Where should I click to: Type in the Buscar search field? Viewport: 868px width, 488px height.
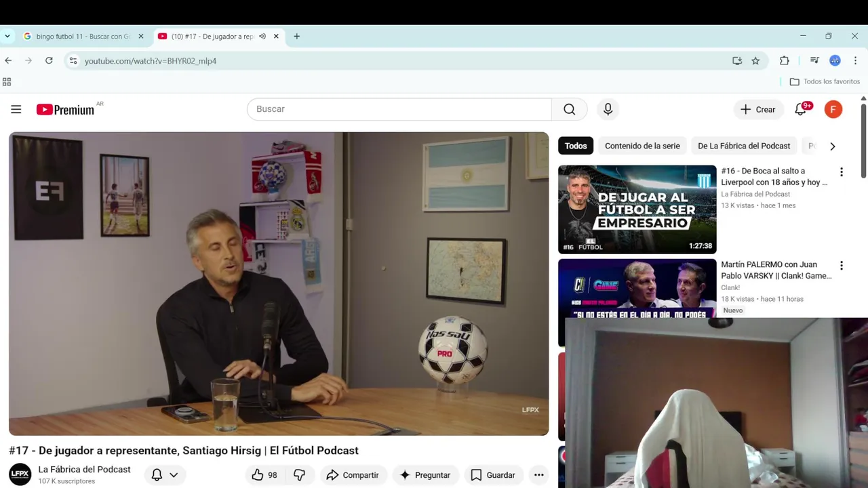[399, 109]
